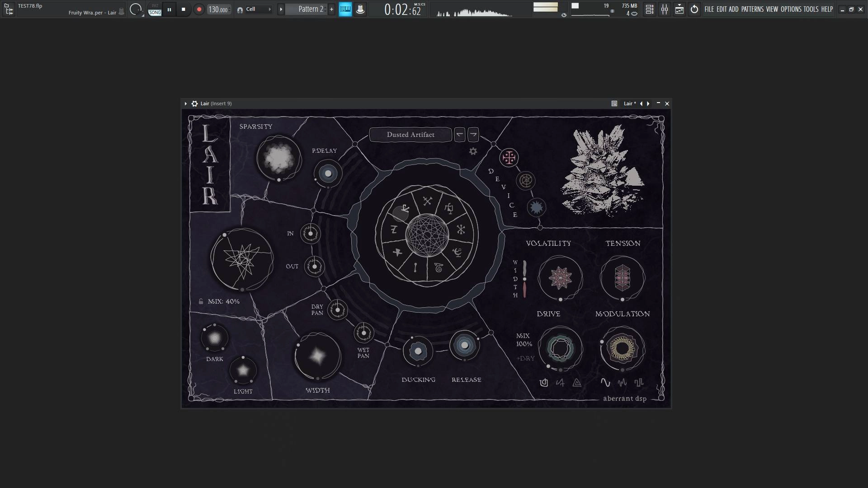
Task: Open the Lair plugin settings gear
Action: (473, 151)
